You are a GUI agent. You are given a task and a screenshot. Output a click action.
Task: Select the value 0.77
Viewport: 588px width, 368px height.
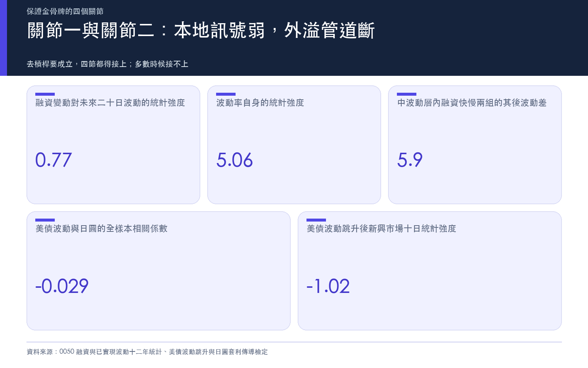(x=53, y=160)
